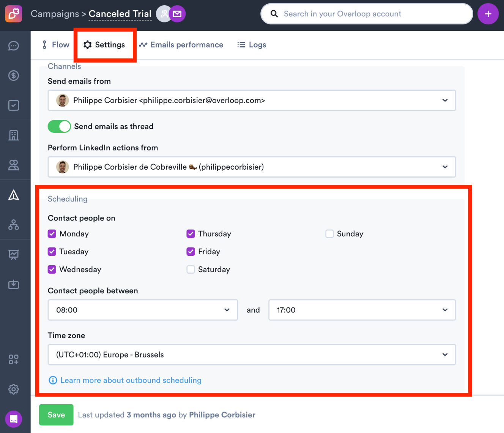Open the companies building sidebar icon

click(14, 135)
